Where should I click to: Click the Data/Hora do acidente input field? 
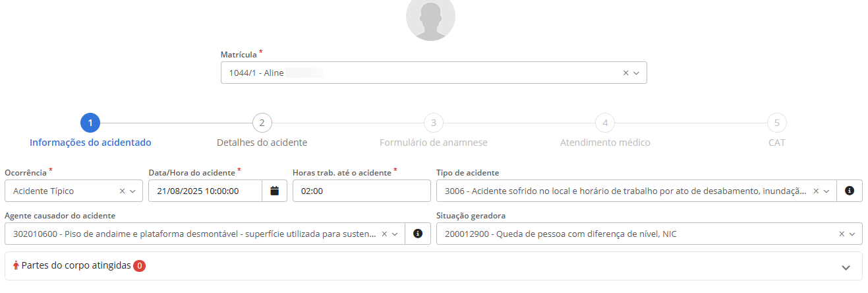point(205,191)
